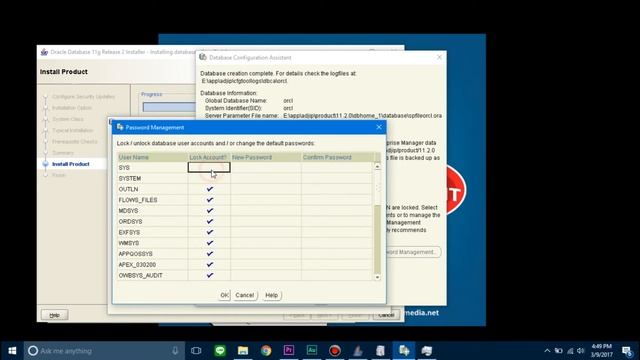Viewport: 640px width, 360px height.
Task: Uncheck Lock Account for ORDSYS
Action: coord(210,221)
